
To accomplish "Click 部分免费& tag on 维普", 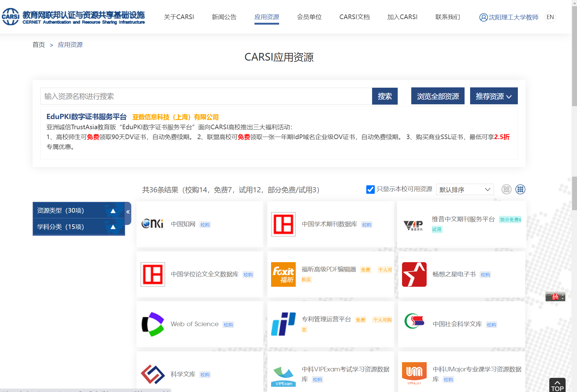I will (510, 220).
